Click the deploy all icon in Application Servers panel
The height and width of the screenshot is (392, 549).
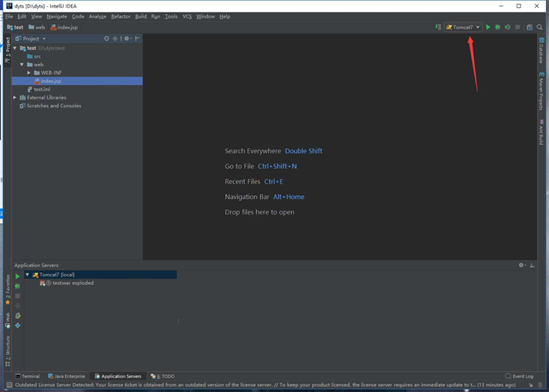(18, 306)
